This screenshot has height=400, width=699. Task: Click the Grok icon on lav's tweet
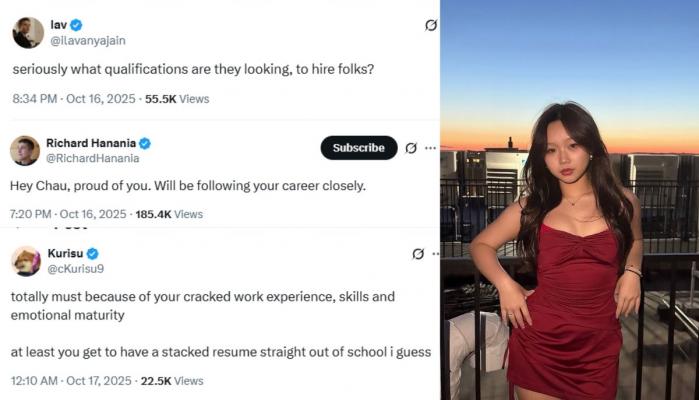431,25
